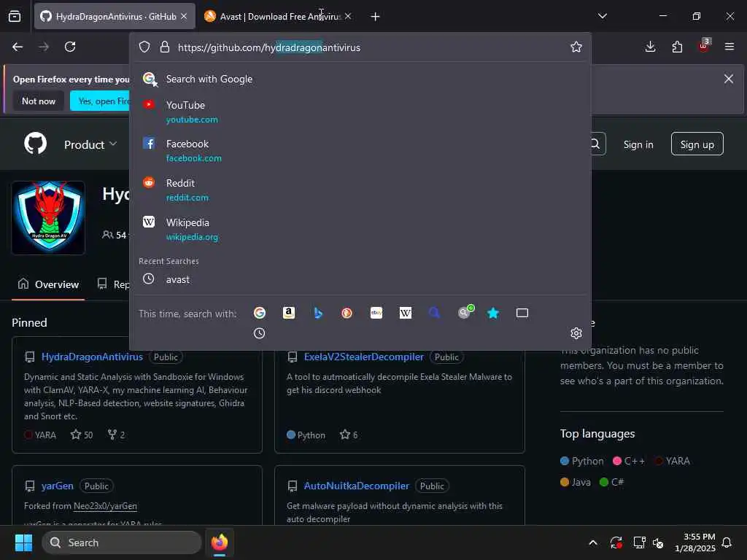Search this time with Google icon
This screenshot has height=560, width=747.
click(x=260, y=313)
